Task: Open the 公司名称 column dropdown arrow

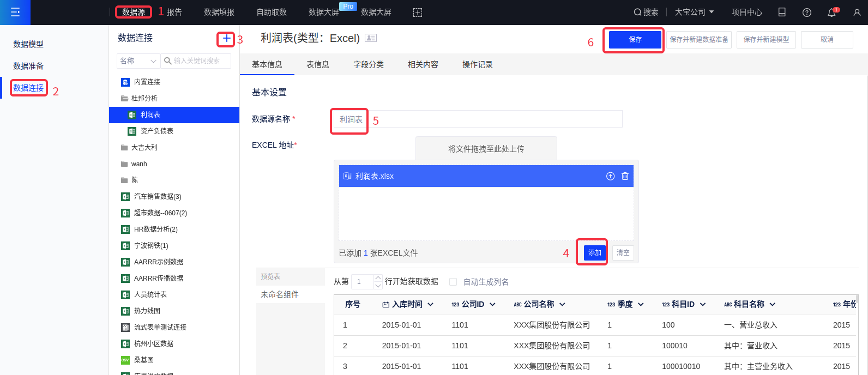Action: point(562,305)
